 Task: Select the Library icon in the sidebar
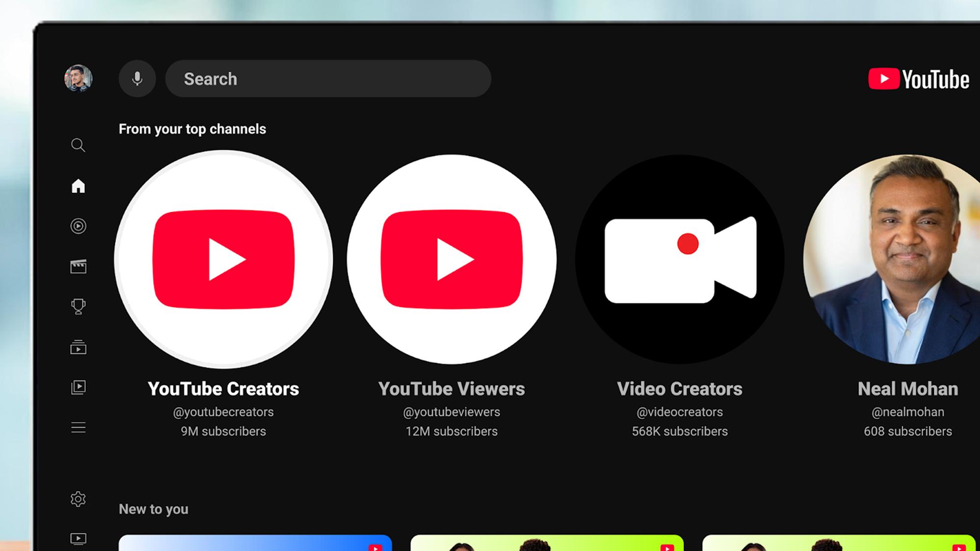tap(78, 387)
